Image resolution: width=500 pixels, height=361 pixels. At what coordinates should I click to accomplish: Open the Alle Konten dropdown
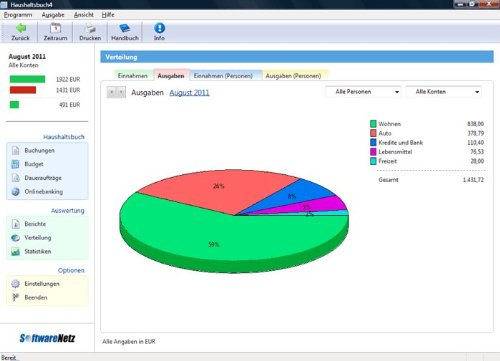(443, 92)
